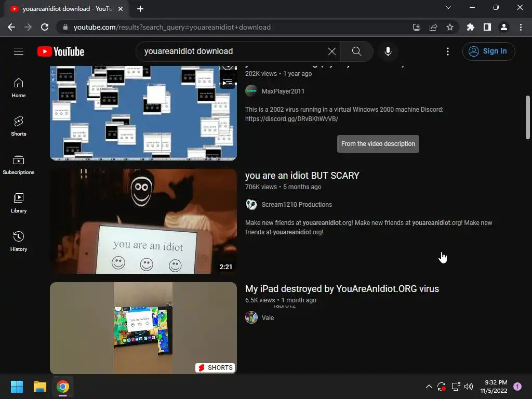Open the Vale channel avatar
Screen dimensions: 532x399
(251, 317)
